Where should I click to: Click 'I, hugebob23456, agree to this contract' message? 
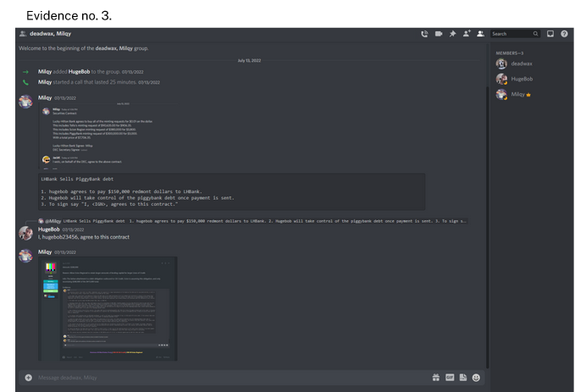pyautogui.click(x=84, y=237)
